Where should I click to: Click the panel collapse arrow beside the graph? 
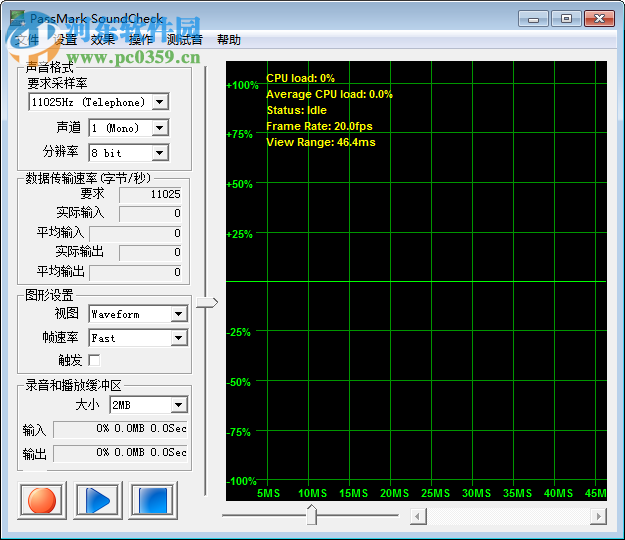click(x=206, y=303)
